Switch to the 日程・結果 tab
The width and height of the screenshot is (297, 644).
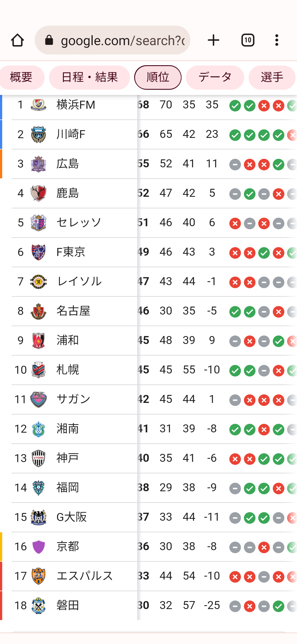click(x=89, y=77)
